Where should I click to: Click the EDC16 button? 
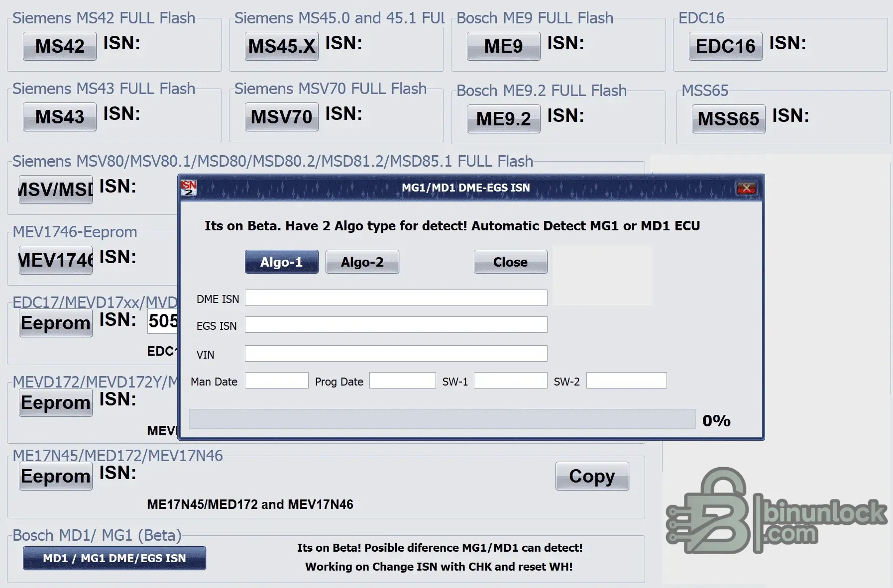pyautogui.click(x=726, y=46)
